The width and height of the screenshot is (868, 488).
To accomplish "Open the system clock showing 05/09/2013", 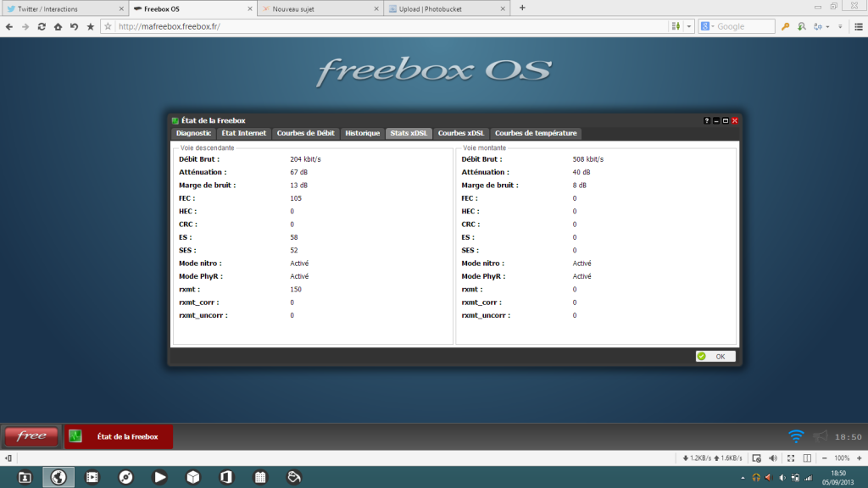I will [x=838, y=478].
